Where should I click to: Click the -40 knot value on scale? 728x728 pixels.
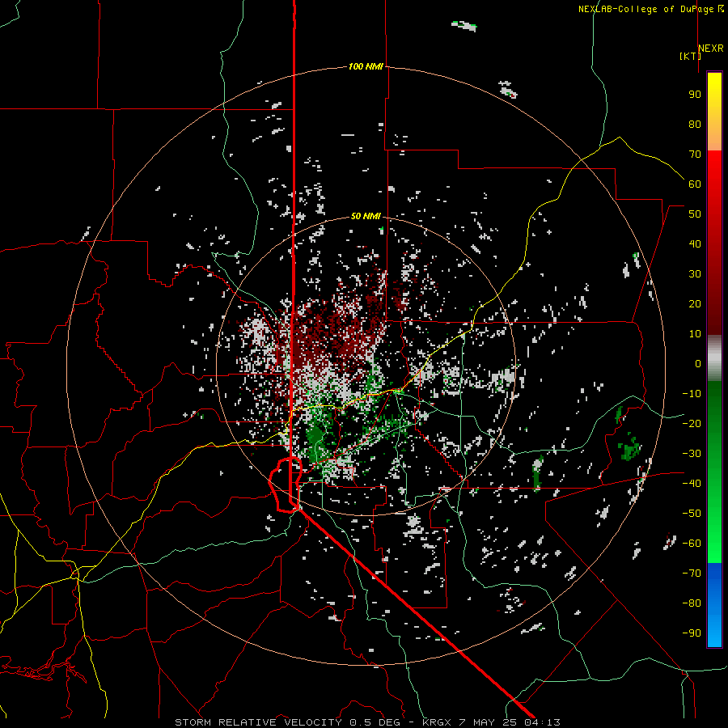[692, 484]
